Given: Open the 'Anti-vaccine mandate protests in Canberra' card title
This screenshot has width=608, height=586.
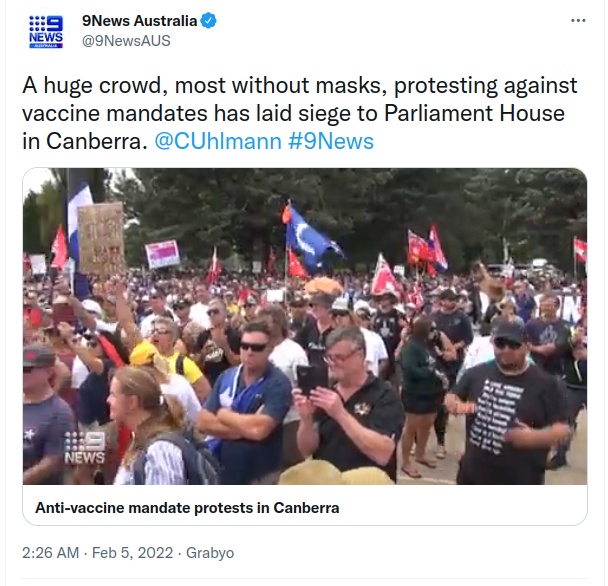Looking at the screenshot, I should click(x=187, y=508).
